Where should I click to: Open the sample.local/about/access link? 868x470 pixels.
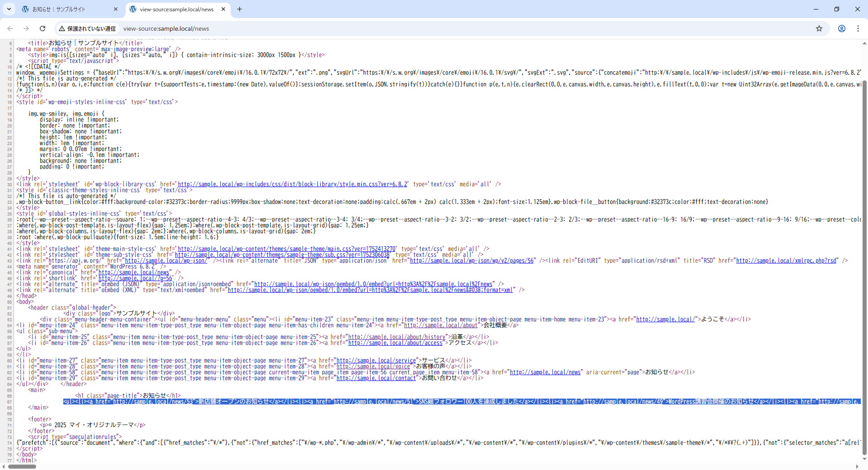point(395,343)
